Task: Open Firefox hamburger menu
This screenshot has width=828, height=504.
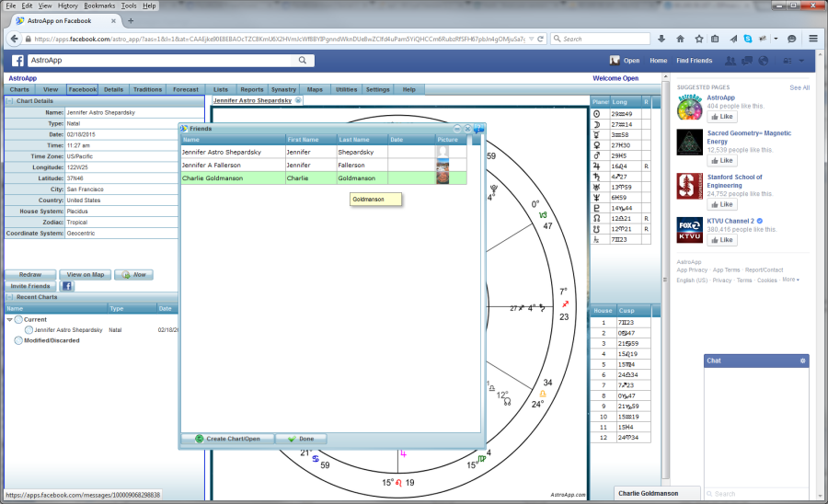Action: pyautogui.click(x=814, y=39)
